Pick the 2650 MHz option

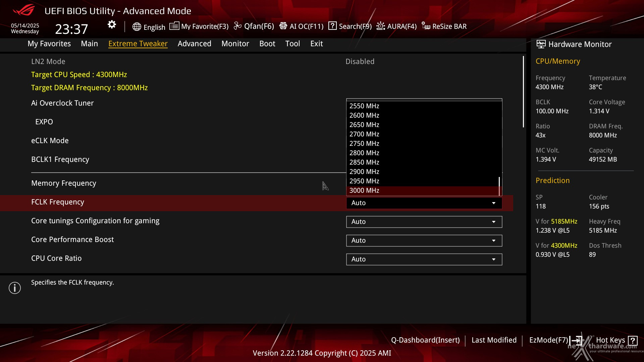click(423, 125)
